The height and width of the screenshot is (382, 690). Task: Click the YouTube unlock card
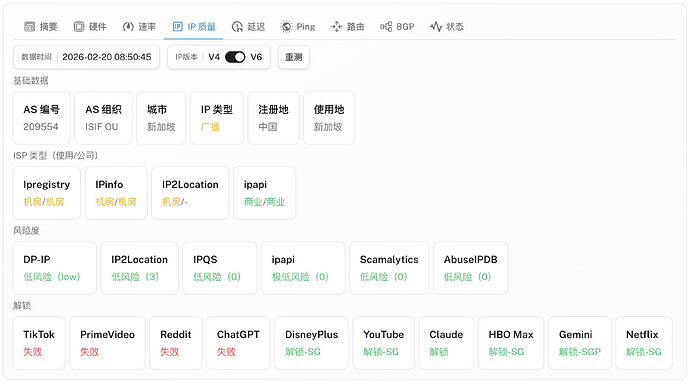click(384, 343)
